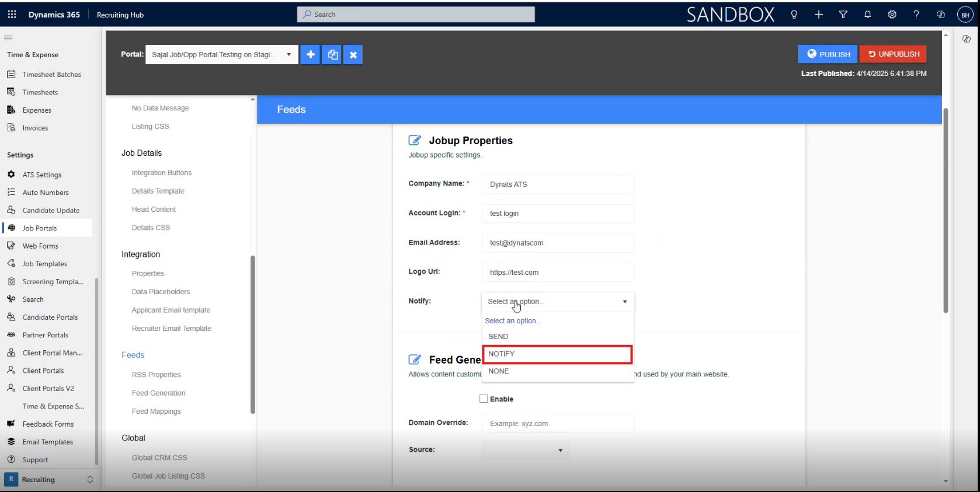
Task: Clone the portal with copy icon button
Action: pyautogui.click(x=332, y=54)
